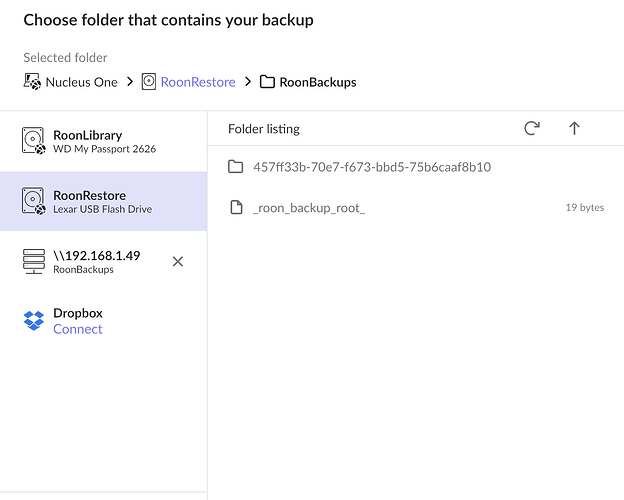Image resolution: width=624 pixels, height=500 pixels.
Task: Click the network server icon for 192.168.1.49
Action: [x=34, y=261]
